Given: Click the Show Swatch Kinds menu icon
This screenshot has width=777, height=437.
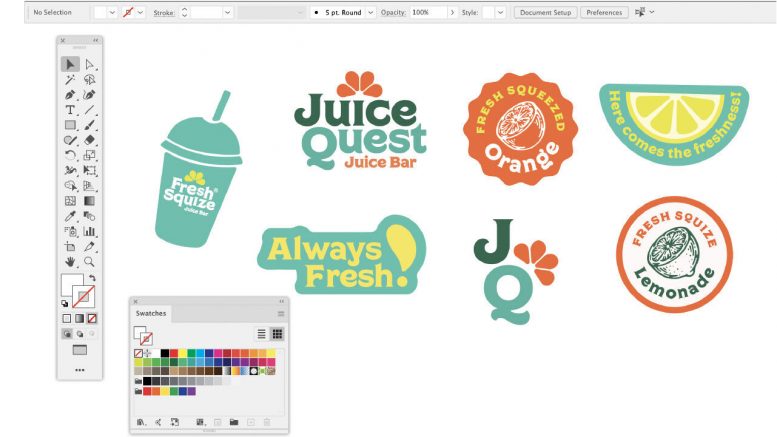Looking at the screenshot, I should click(200, 422).
